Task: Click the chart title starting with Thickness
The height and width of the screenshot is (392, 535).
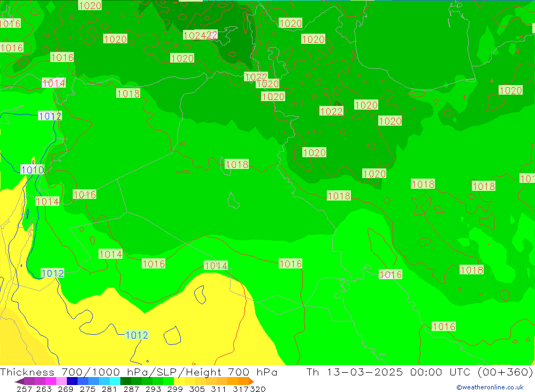Action: pos(139,372)
